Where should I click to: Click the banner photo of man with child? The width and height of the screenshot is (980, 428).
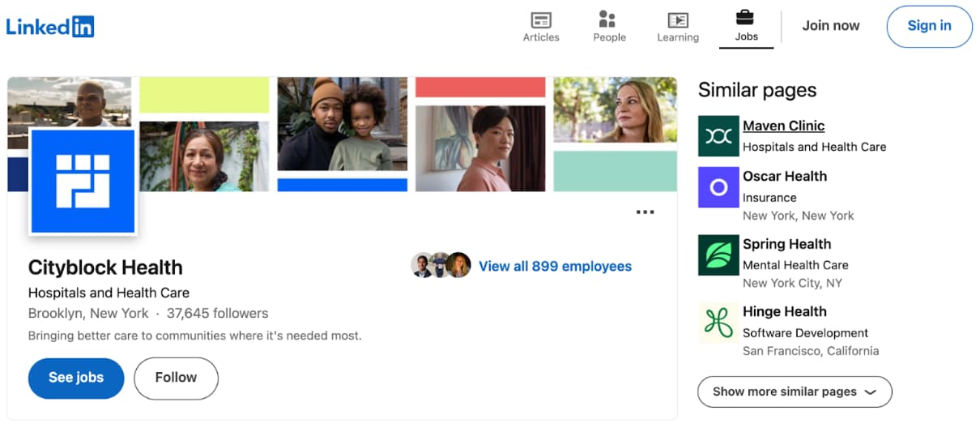(x=342, y=124)
